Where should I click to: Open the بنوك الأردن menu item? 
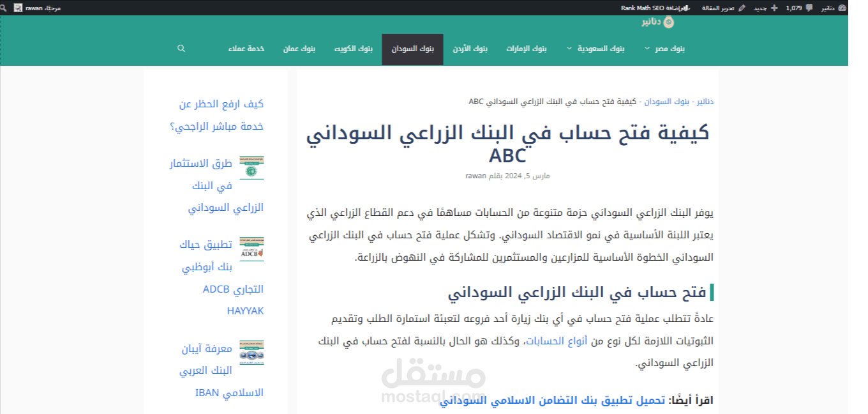point(470,49)
